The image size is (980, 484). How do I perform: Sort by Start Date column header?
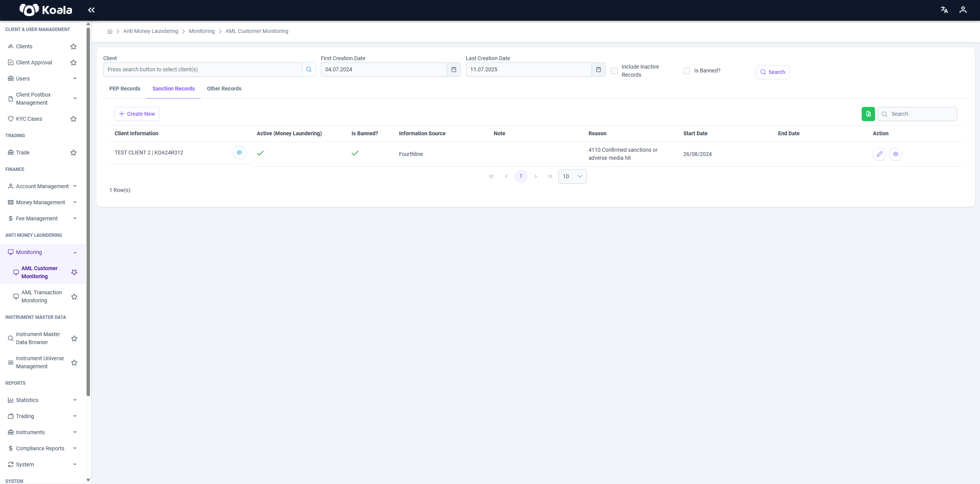point(695,133)
